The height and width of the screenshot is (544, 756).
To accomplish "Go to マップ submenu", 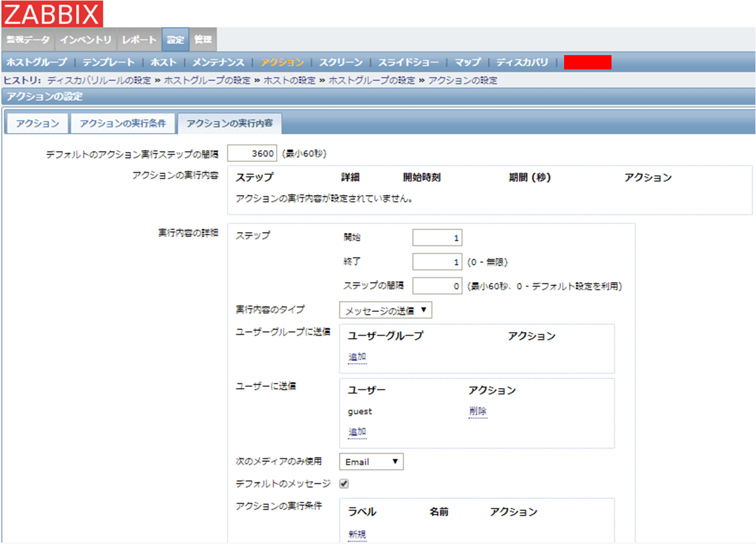I will 468,62.
